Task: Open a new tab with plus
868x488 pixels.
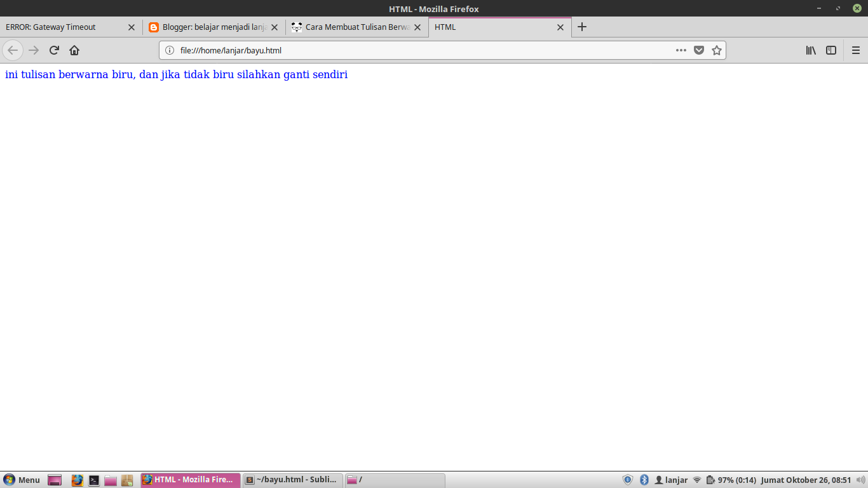Action: (582, 27)
